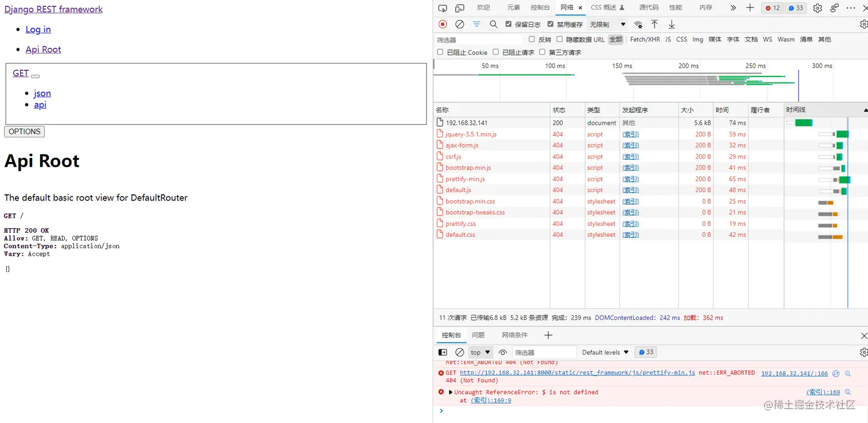Click the network 筛选器 filter input

tap(479, 40)
